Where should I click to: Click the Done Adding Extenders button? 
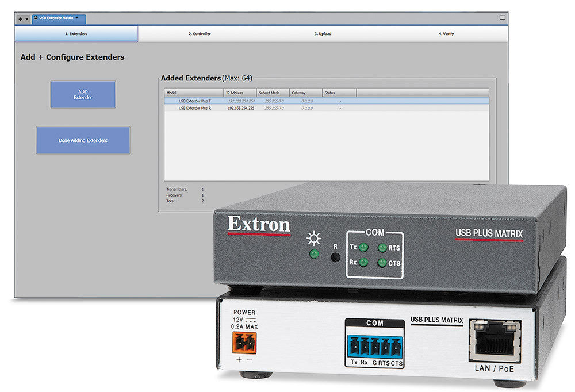82,140
